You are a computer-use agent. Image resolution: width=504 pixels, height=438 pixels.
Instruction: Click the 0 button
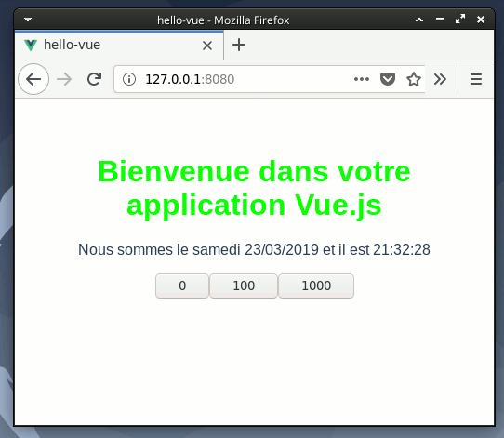coord(182,285)
